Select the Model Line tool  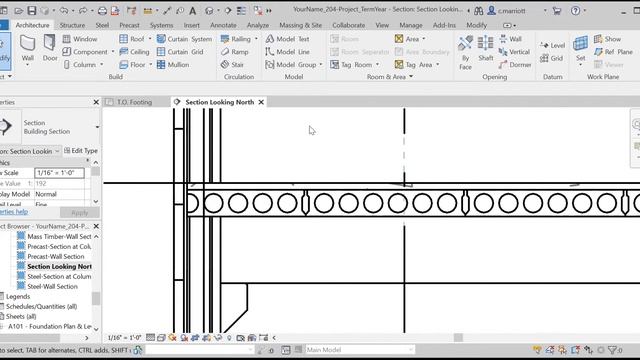(288, 52)
